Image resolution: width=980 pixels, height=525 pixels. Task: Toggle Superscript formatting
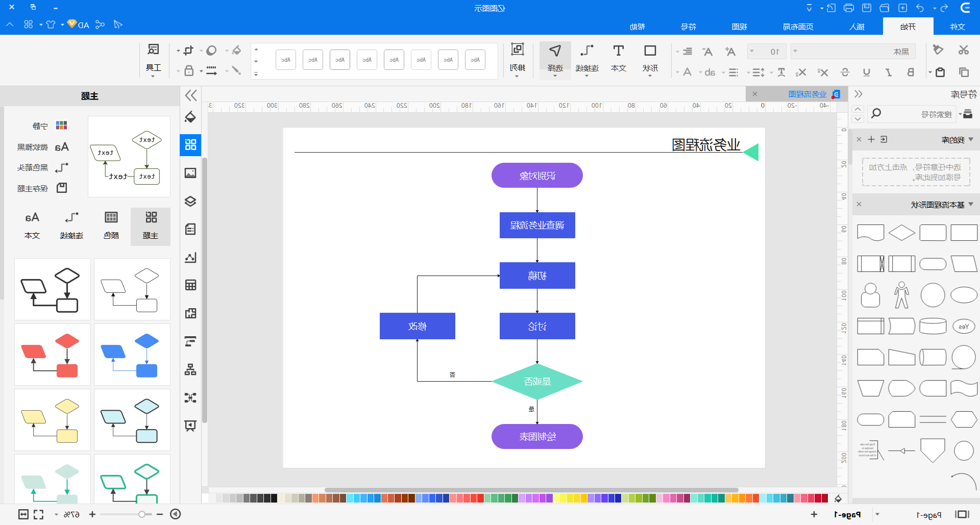(823, 72)
